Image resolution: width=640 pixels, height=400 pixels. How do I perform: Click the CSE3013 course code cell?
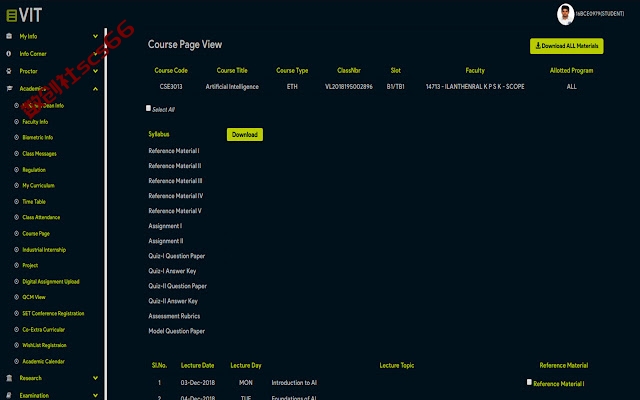(x=171, y=87)
